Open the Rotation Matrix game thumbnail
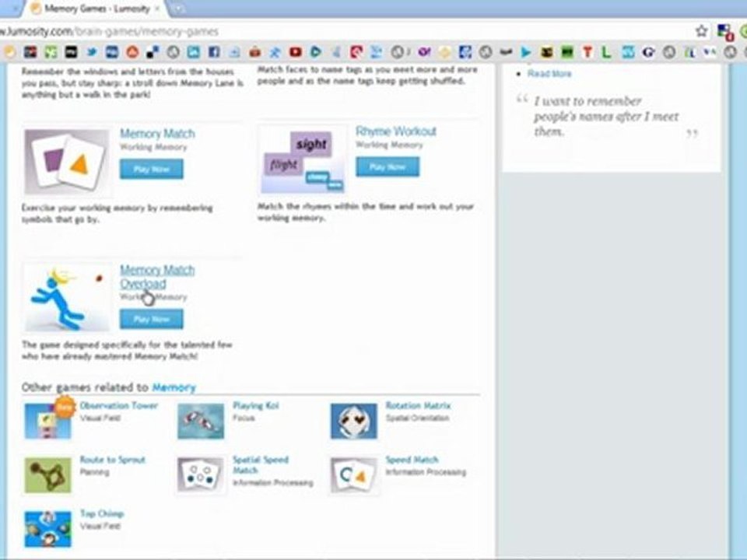 pos(353,421)
